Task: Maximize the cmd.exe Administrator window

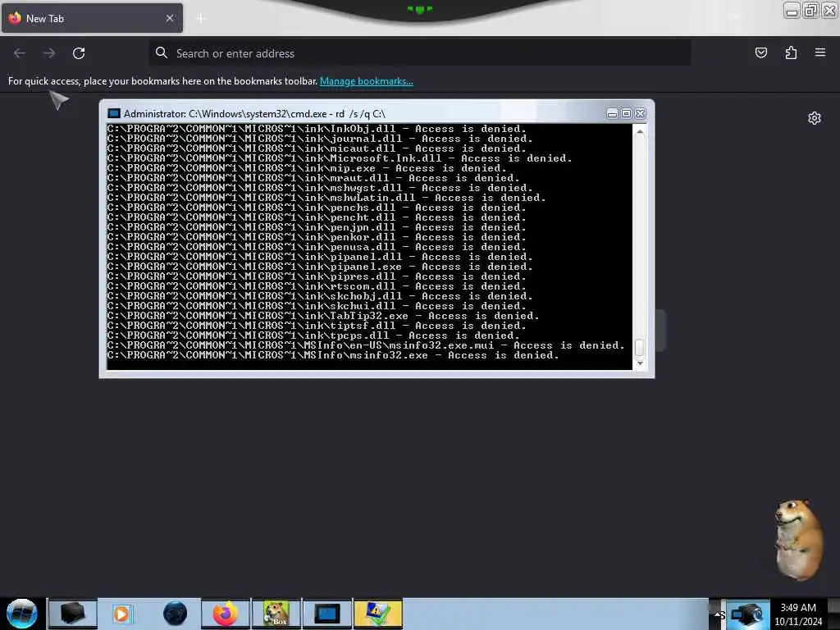Action: (626, 113)
